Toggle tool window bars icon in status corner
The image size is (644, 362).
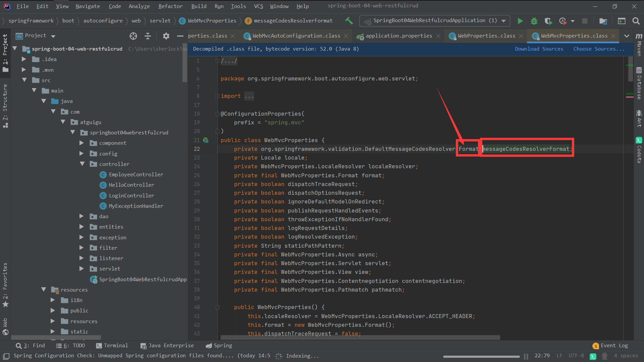[x=6, y=356]
